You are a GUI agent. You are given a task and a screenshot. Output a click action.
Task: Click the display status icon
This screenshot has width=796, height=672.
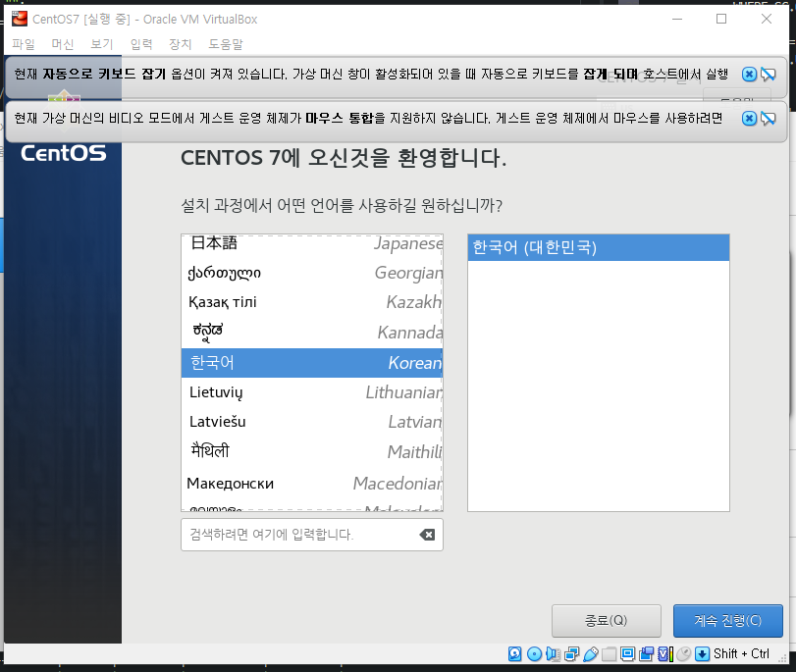[x=627, y=654]
